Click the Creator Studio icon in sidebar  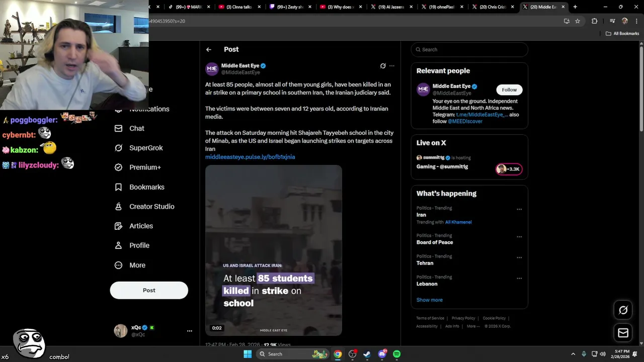pyautogui.click(x=118, y=207)
